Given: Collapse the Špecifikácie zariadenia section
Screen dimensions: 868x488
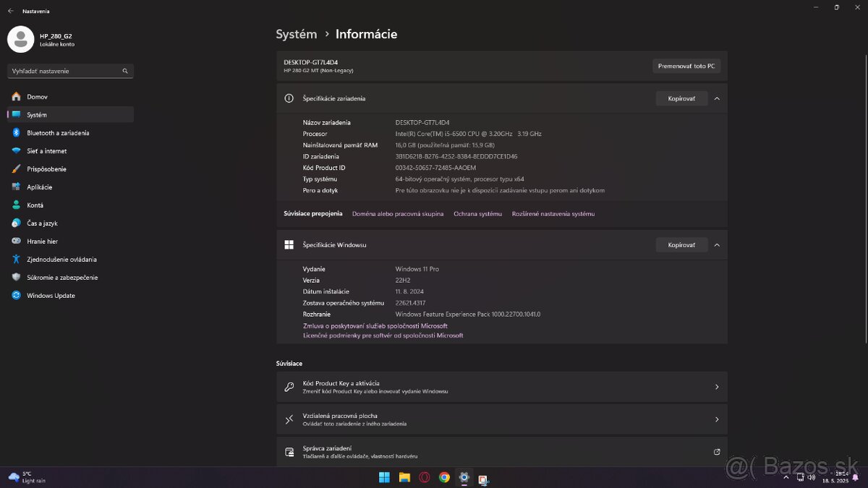Looking at the screenshot, I should tap(716, 98).
